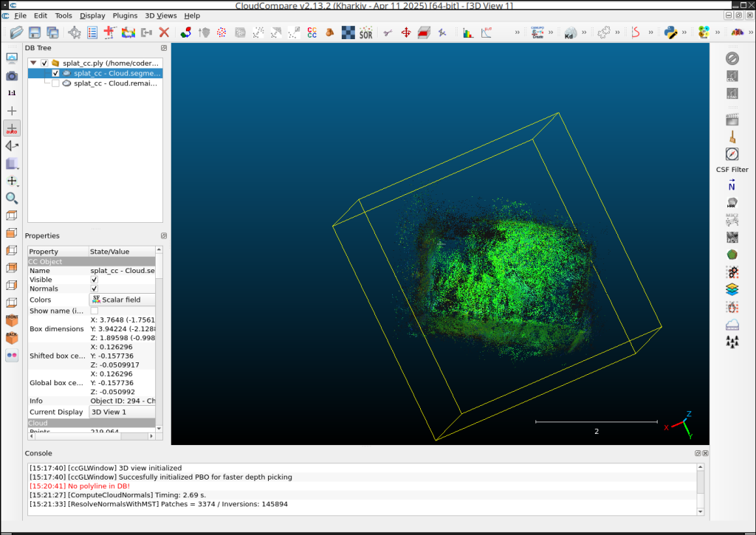This screenshot has width=756, height=535.
Task: Toggle the Normals property checkbox
Action: click(x=94, y=289)
